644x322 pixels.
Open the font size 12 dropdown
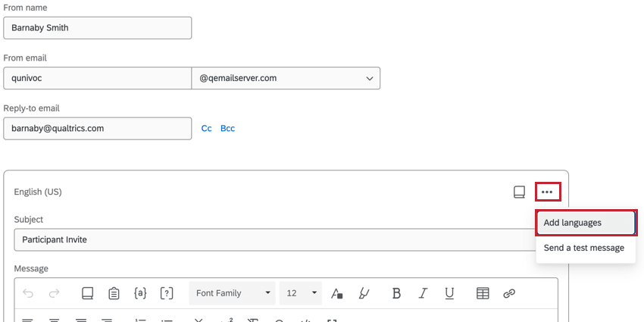[301, 293]
